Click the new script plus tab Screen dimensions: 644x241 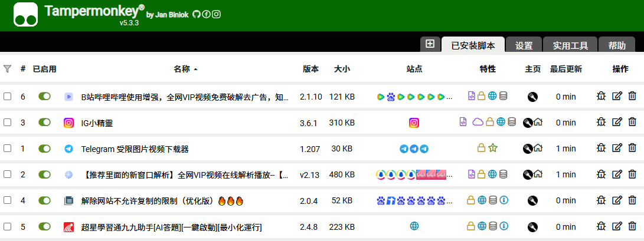pyautogui.click(x=430, y=44)
